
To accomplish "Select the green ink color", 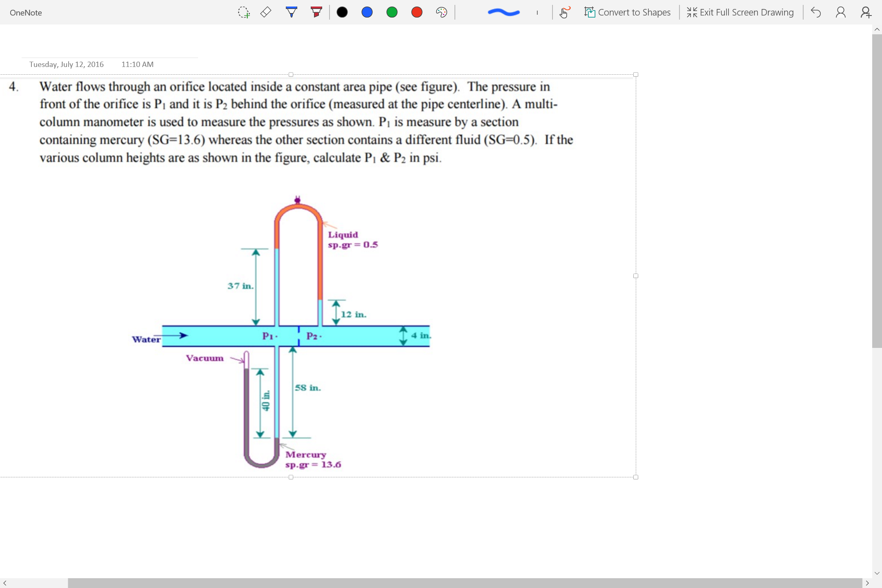I will point(392,12).
